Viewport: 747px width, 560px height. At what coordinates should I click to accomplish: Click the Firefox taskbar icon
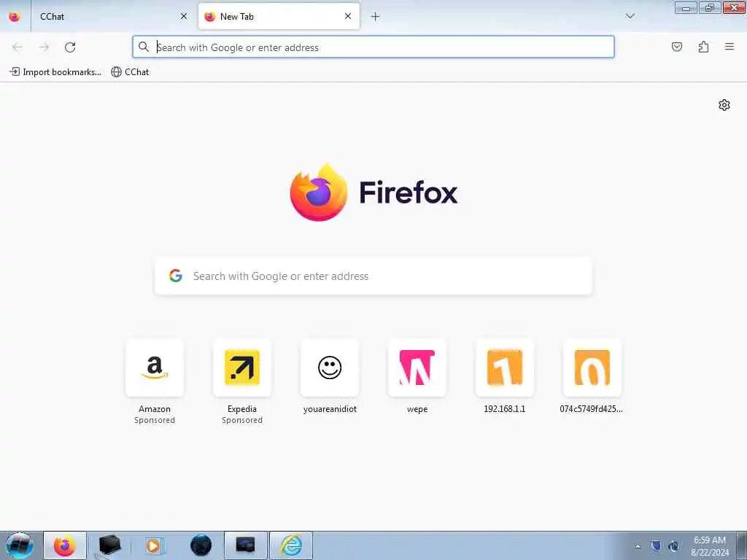point(65,545)
